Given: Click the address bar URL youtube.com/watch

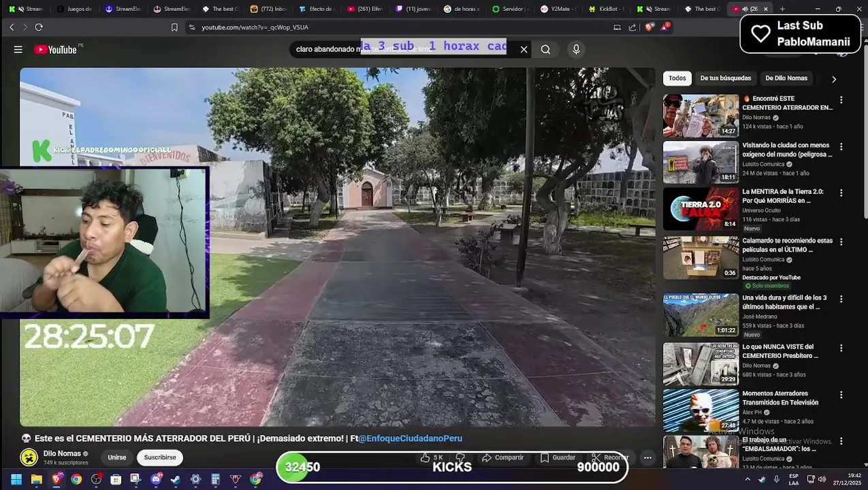Looking at the screenshot, I should click(255, 27).
